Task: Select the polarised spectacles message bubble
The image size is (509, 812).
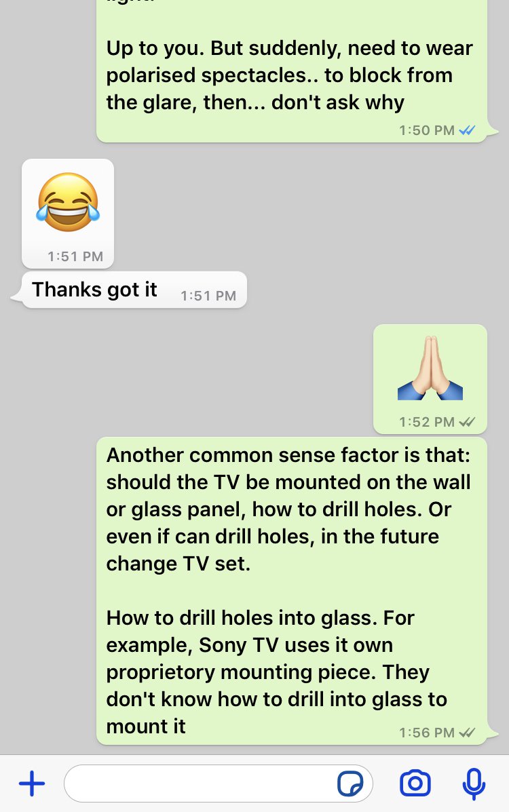Action: coord(292,71)
